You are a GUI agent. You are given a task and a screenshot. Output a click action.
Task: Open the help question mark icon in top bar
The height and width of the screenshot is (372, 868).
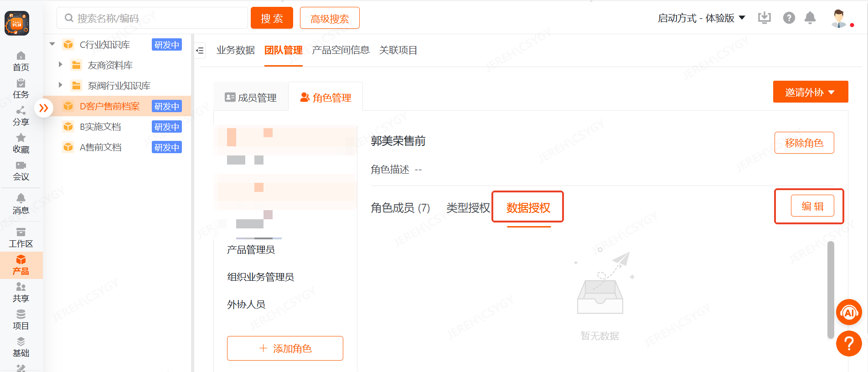[x=789, y=18]
